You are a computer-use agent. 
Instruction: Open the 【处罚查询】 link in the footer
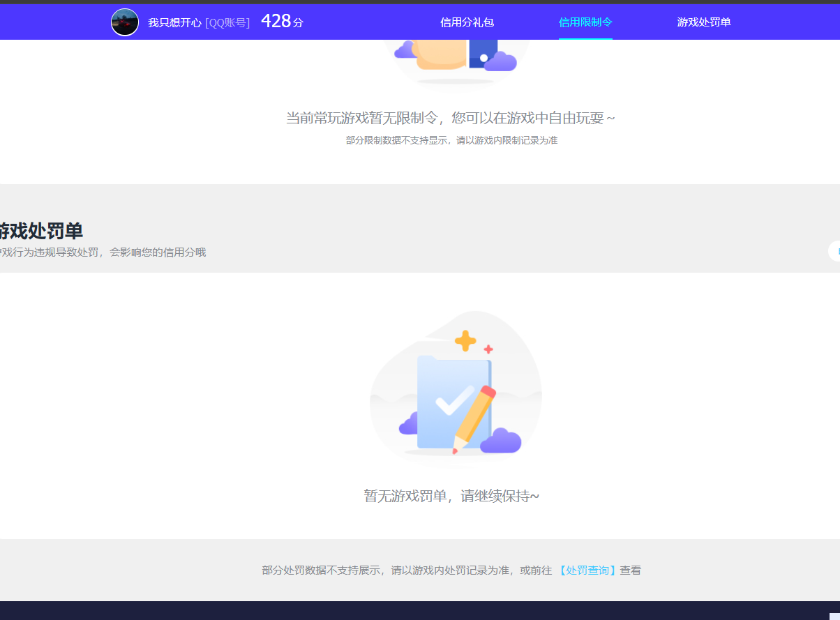point(585,570)
